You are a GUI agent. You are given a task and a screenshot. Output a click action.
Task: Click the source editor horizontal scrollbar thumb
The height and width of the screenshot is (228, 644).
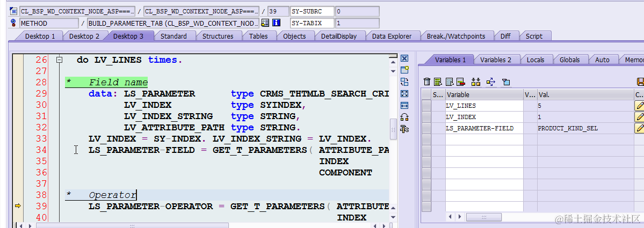[132, 225]
